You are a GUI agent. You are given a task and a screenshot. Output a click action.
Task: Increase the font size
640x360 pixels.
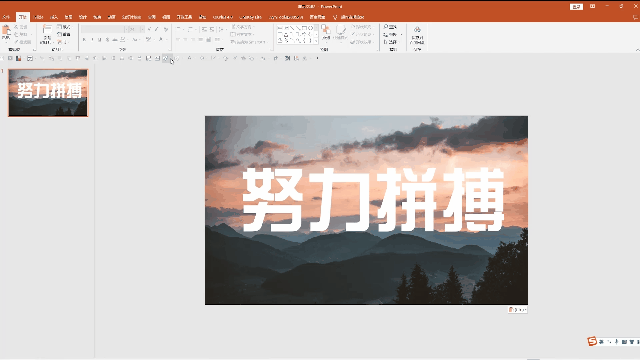(149, 29)
